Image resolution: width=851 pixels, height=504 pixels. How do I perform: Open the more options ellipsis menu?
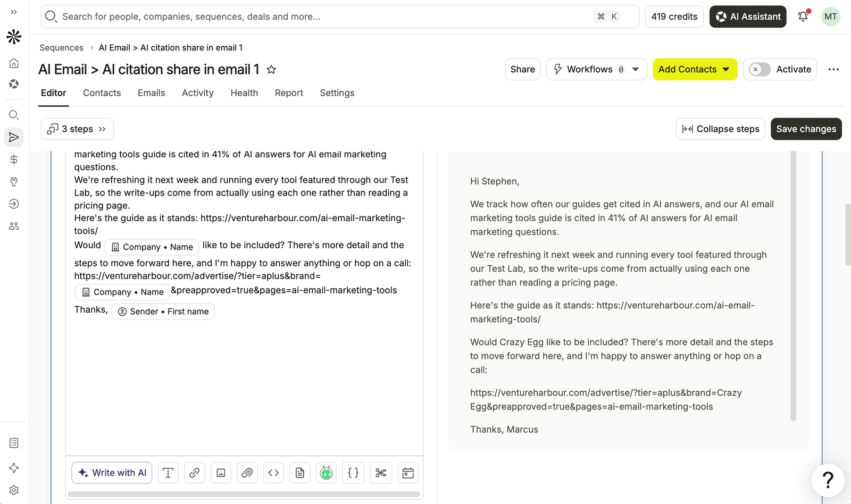(833, 70)
